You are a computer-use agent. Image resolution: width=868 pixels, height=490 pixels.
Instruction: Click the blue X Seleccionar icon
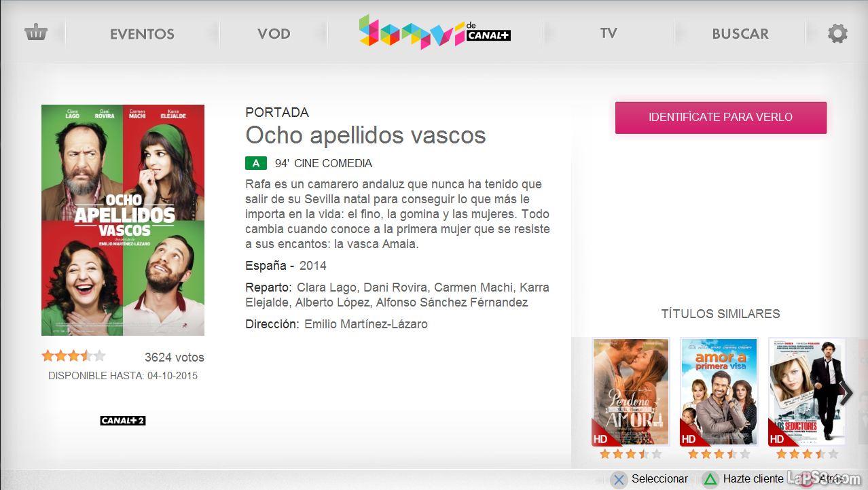tap(618, 480)
